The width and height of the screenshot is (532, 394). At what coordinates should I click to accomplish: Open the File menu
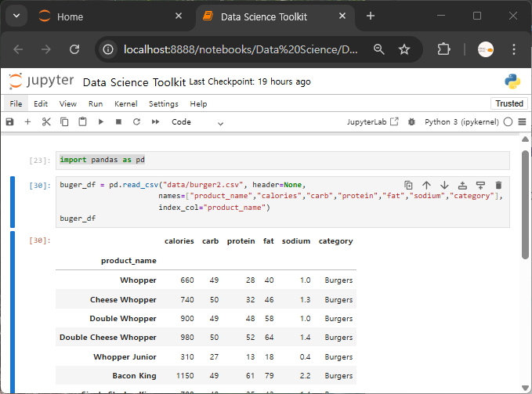[16, 103]
